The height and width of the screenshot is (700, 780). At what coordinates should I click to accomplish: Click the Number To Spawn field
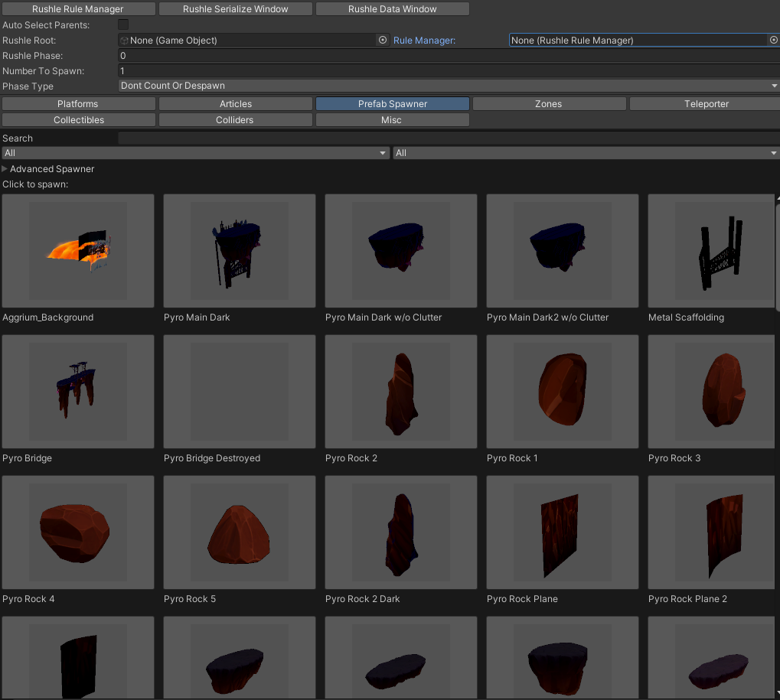click(449, 71)
